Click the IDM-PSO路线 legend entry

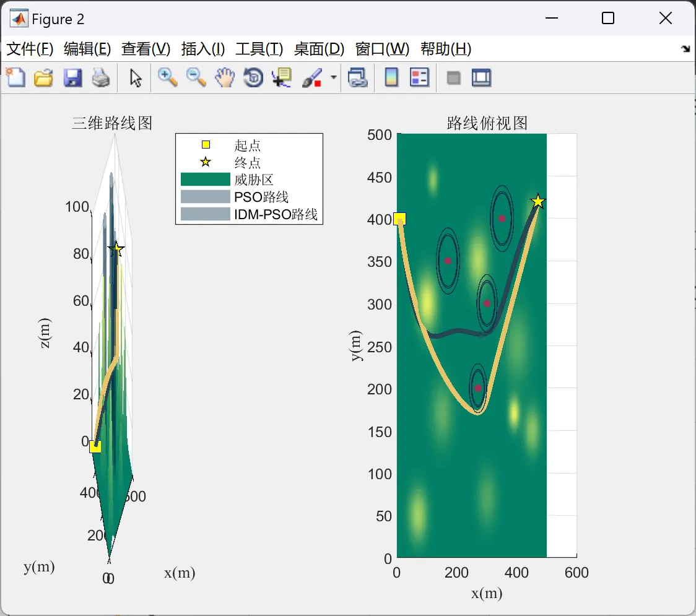point(276,214)
